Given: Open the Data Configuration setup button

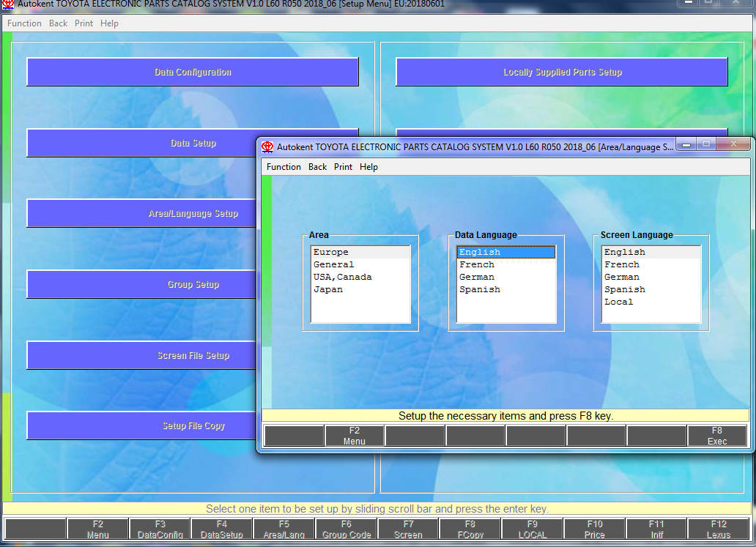Looking at the screenshot, I should tap(193, 72).
